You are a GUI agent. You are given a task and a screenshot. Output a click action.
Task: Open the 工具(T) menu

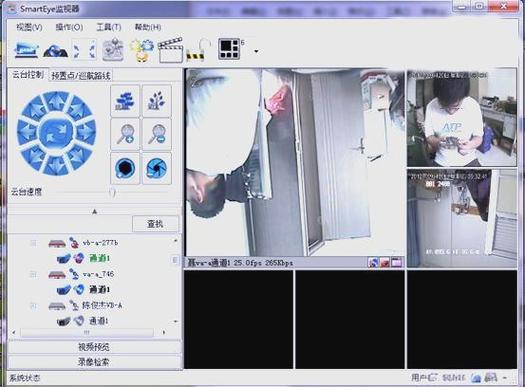coord(109,27)
